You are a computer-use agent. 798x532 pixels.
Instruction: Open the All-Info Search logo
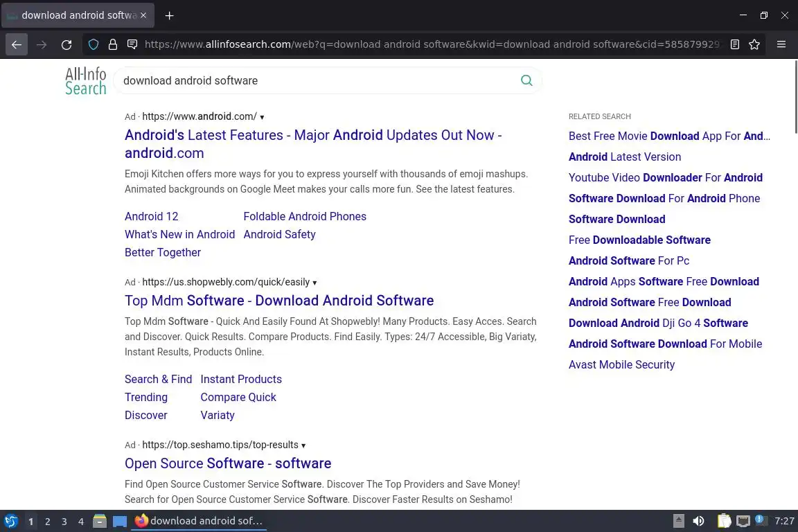coord(85,82)
